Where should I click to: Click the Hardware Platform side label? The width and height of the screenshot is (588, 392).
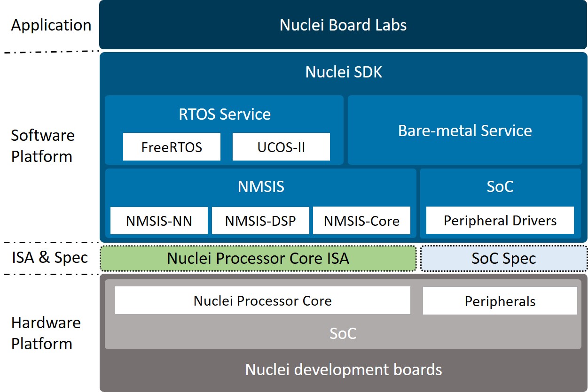click(46, 333)
